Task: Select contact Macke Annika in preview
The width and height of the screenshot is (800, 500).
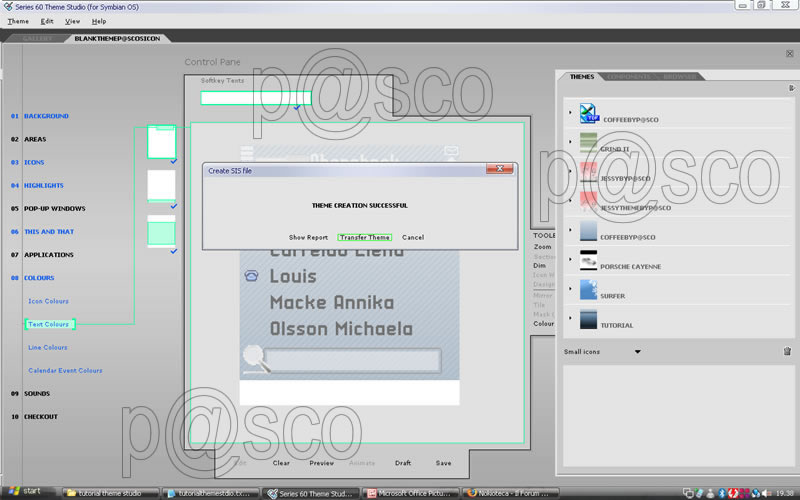Action: [x=332, y=303]
